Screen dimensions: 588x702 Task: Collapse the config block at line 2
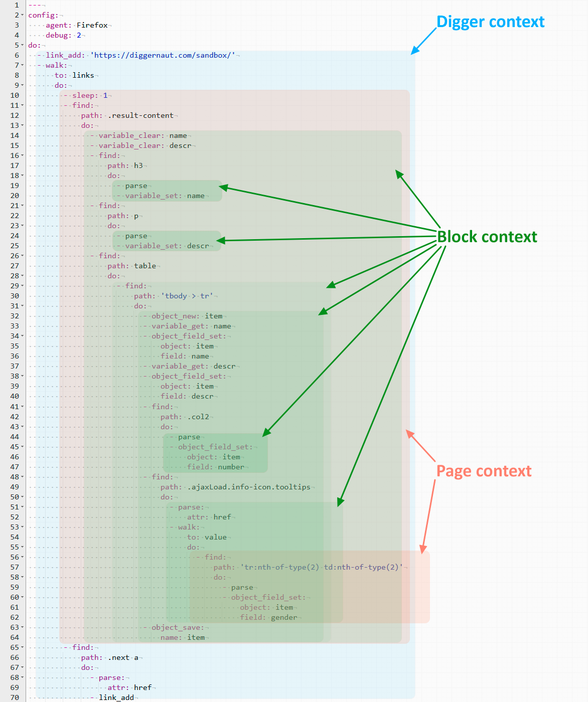[23, 15]
